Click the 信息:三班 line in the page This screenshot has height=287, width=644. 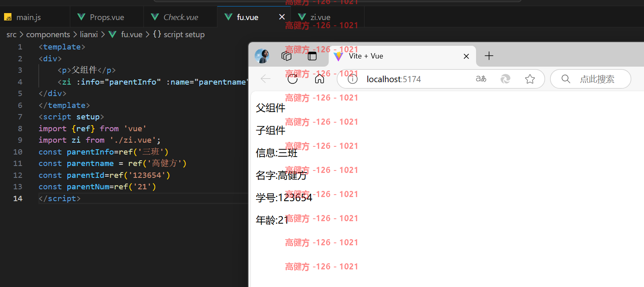pyautogui.click(x=277, y=153)
